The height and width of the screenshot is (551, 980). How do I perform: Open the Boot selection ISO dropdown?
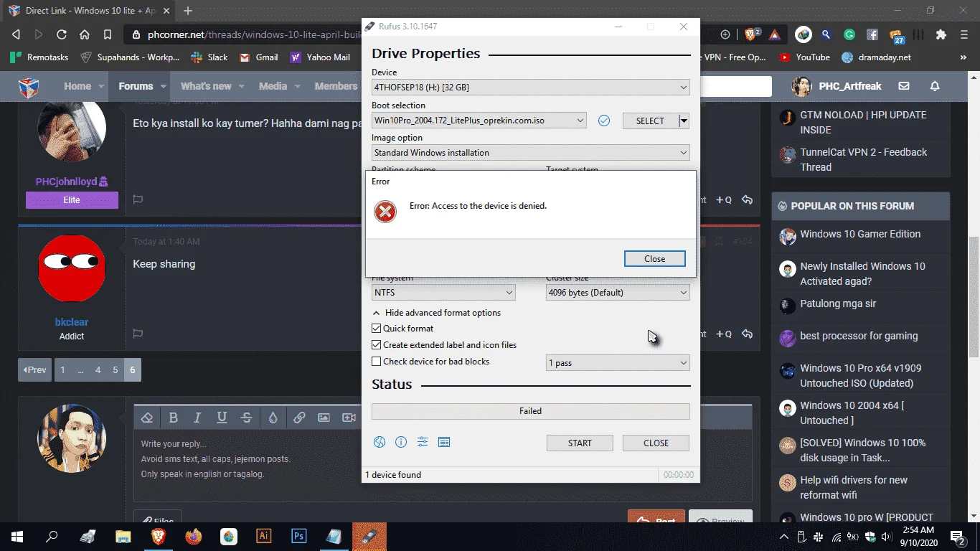pos(479,121)
